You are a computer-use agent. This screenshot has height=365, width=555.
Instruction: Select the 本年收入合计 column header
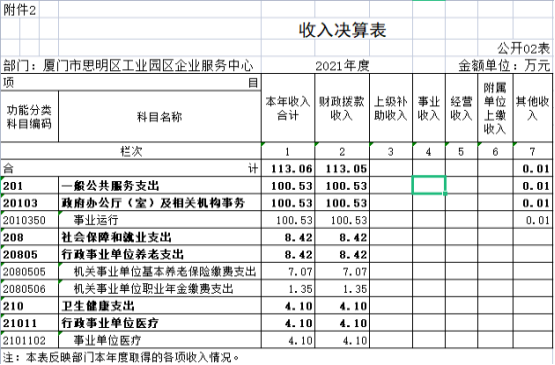pyautogui.click(x=288, y=108)
